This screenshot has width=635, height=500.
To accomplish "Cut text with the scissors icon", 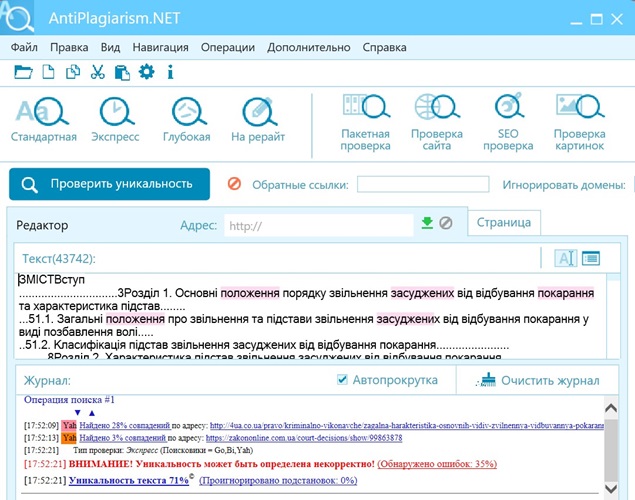I will pos(97,72).
